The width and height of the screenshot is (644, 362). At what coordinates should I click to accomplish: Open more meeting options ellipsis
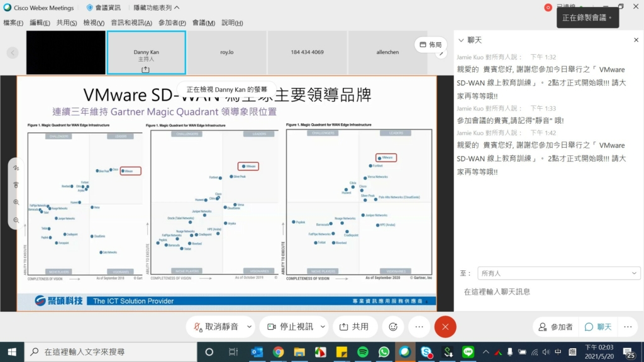click(419, 327)
